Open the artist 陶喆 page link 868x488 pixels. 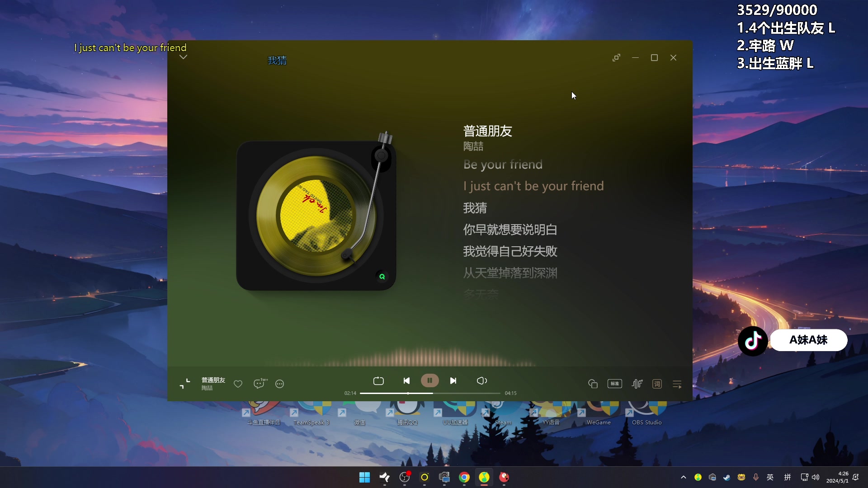(x=208, y=389)
